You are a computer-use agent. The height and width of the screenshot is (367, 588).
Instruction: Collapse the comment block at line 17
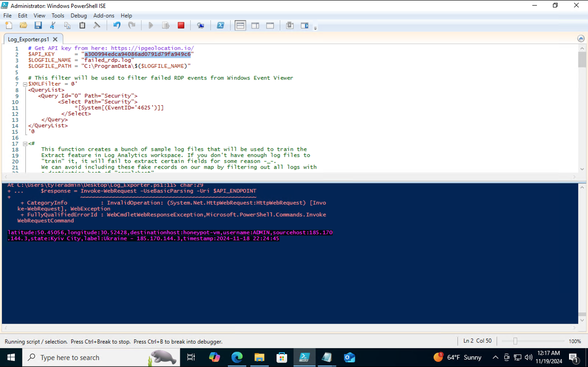pyautogui.click(x=25, y=144)
